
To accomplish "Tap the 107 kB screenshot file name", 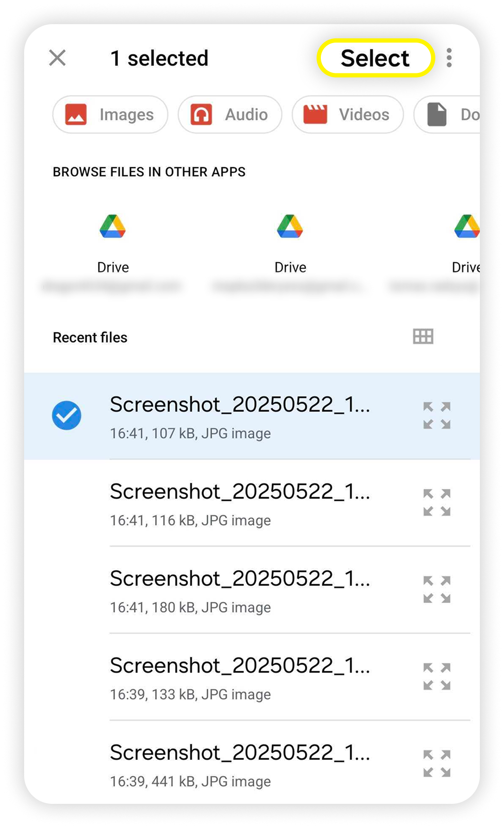I will click(x=240, y=405).
